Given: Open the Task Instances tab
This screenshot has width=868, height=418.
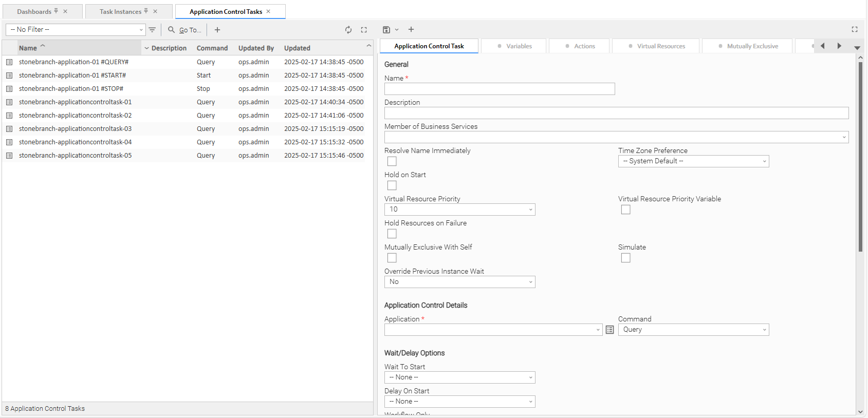Looking at the screenshot, I should (x=121, y=11).
